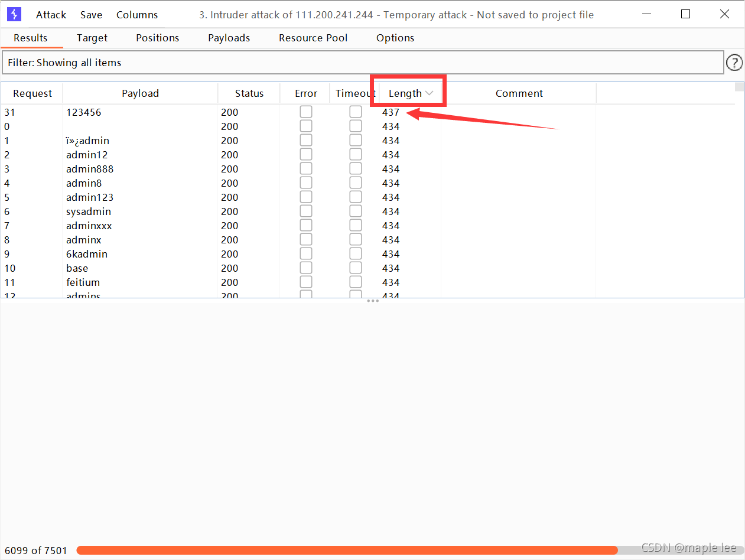Switch to the Results tab
Viewport: 745px width, 560px height.
(x=31, y=38)
